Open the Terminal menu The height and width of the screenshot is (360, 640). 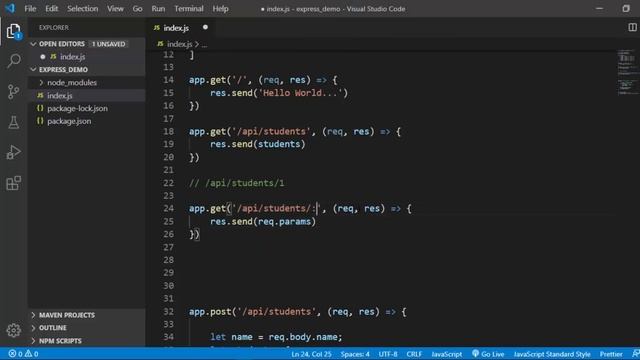(189, 9)
